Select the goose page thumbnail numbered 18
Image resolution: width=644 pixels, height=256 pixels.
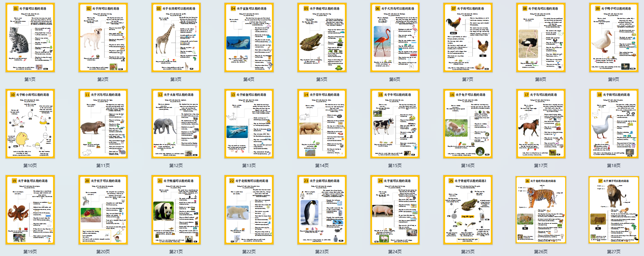click(x=614, y=124)
